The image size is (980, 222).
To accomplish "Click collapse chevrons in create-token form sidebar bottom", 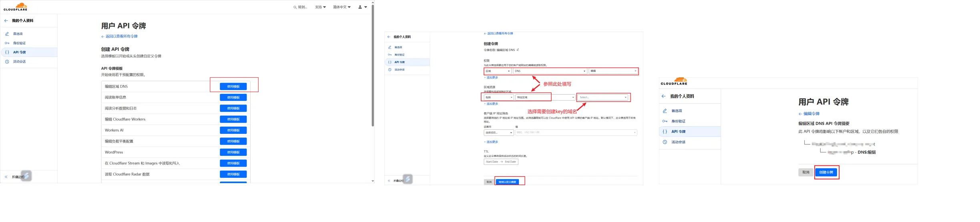I will point(389,181).
